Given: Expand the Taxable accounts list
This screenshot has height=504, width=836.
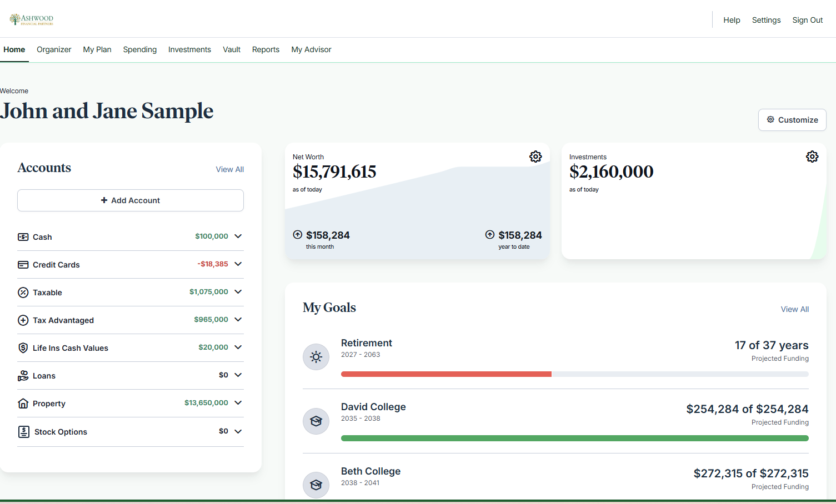Looking at the screenshot, I should coord(238,291).
